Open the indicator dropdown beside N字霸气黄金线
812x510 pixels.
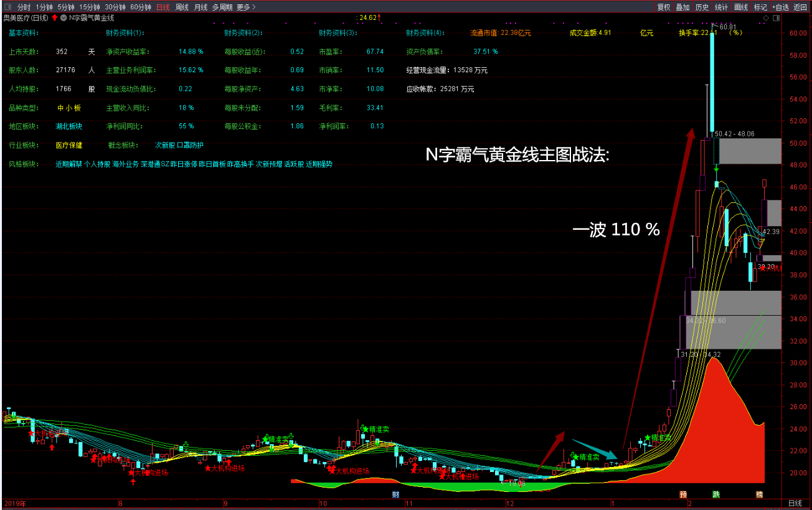pos(64,18)
